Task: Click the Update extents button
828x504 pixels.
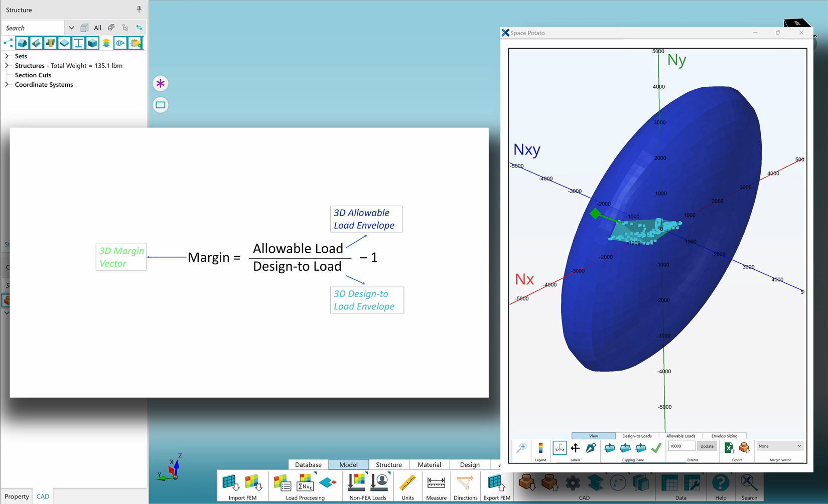Action: pyautogui.click(x=707, y=446)
